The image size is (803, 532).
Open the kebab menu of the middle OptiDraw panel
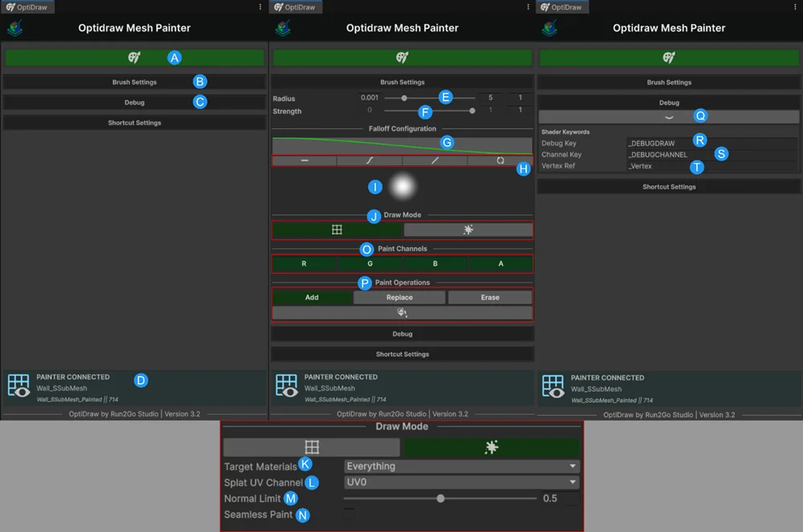tap(528, 6)
